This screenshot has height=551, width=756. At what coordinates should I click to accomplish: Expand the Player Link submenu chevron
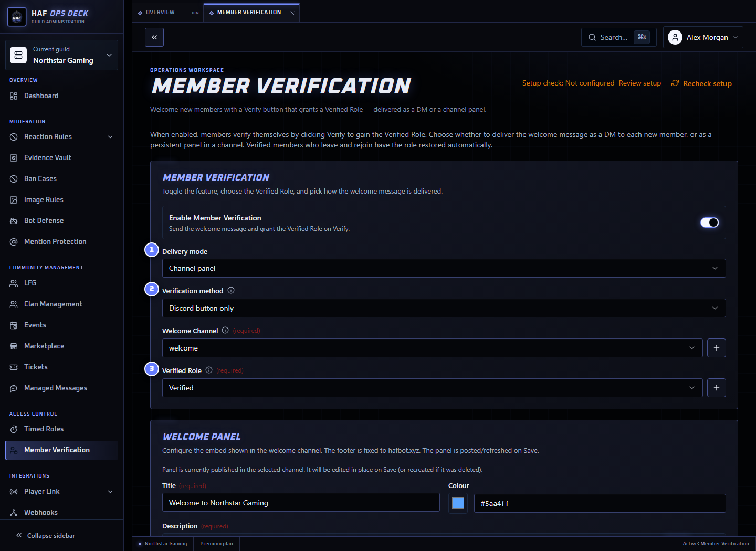110,492
